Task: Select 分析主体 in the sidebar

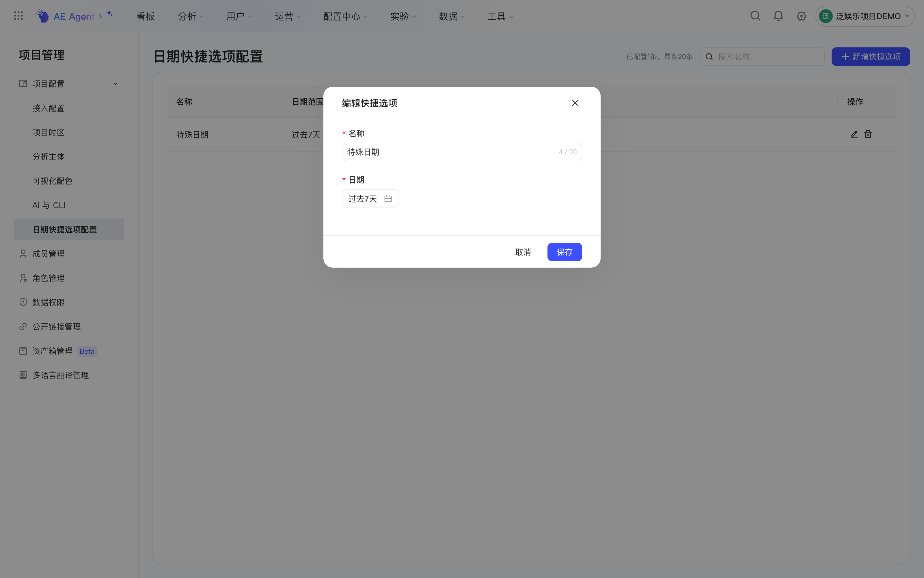Action: (x=69, y=157)
